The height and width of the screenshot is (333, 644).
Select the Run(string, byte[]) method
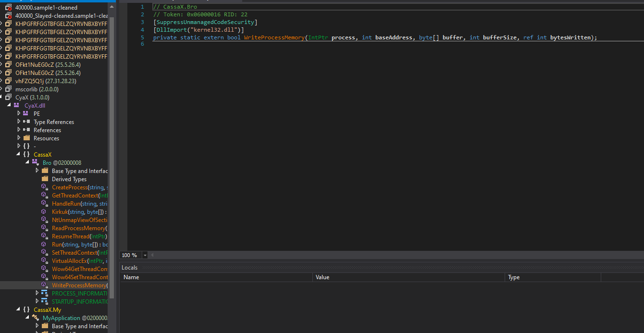(x=80, y=245)
